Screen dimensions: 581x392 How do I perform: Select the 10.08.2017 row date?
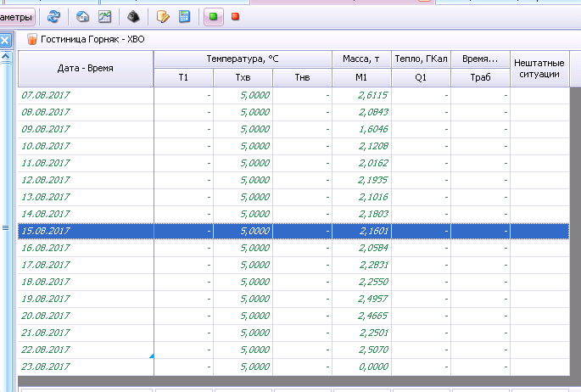click(46, 146)
